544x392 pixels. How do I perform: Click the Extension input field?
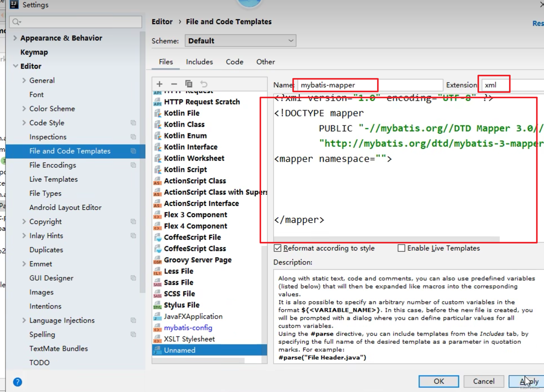pyautogui.click(x=512, y=85)
